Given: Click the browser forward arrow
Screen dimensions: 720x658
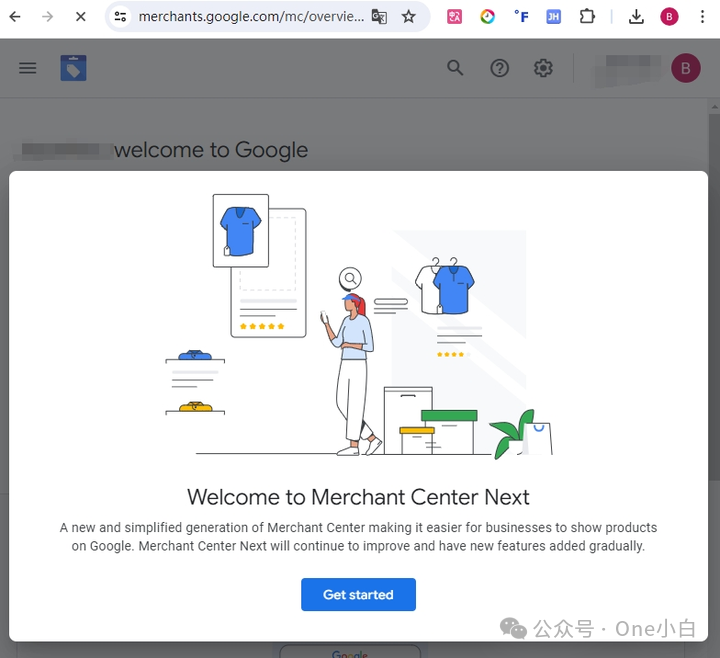Looking at the screenshot, I should 47,17.
